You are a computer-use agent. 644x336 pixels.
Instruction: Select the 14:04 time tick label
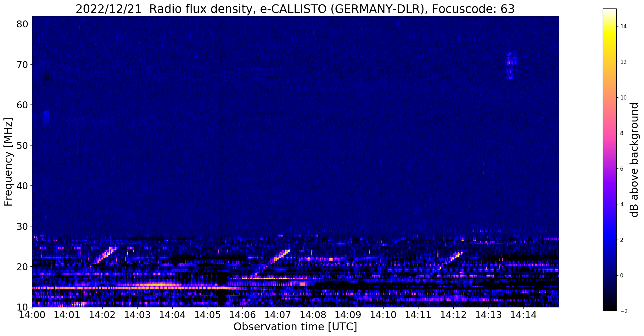tap(172, 315)
